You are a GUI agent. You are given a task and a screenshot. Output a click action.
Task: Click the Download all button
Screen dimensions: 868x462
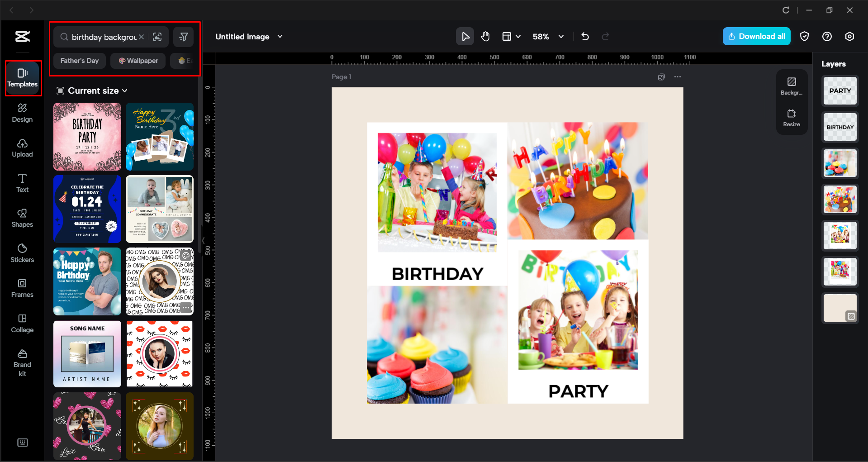pyautogui.click(x=756, y=37)
